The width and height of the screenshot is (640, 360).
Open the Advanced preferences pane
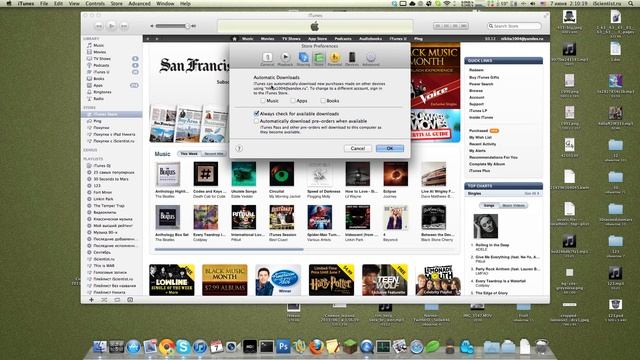click(x=371, y=59)
